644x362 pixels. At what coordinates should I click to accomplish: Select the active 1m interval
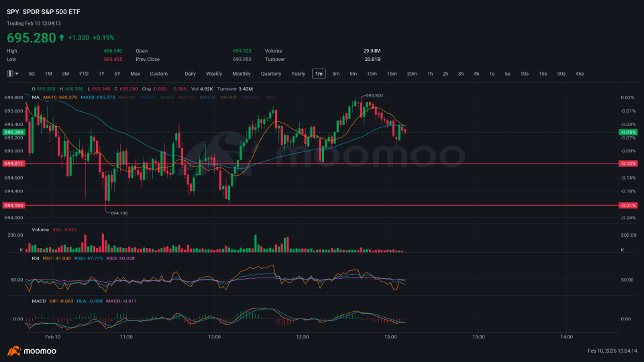pyautogui.click(x=319, y=74)
